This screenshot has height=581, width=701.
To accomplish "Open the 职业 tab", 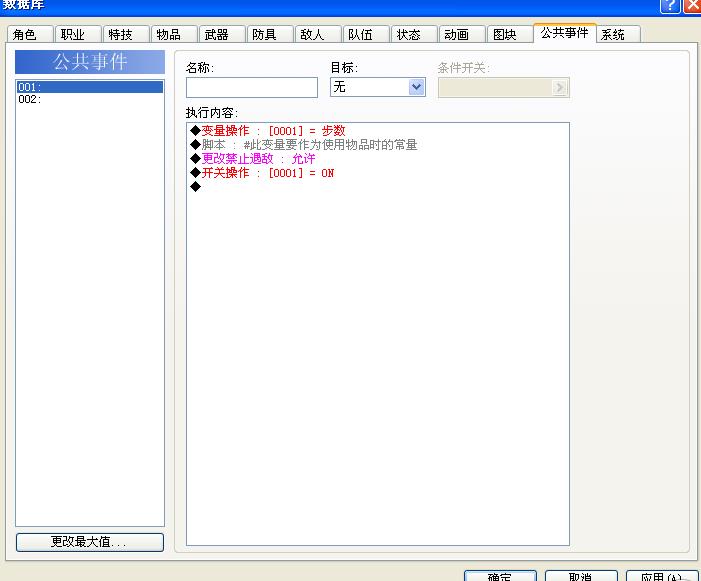I will (78, 34).
